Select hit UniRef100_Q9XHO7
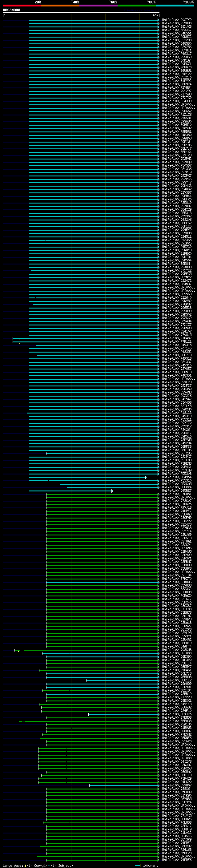Viewport: 197px width, 868px height. coord(177,785)
